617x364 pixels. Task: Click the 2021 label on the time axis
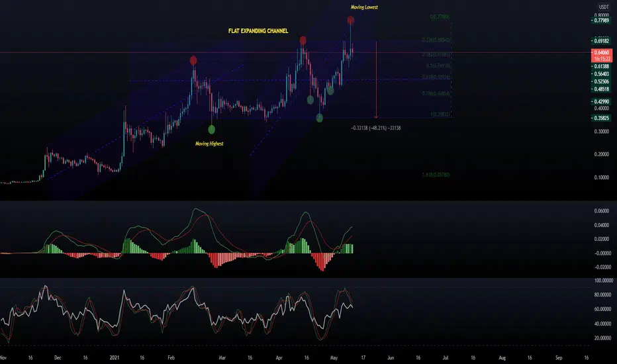click(114, 357)
